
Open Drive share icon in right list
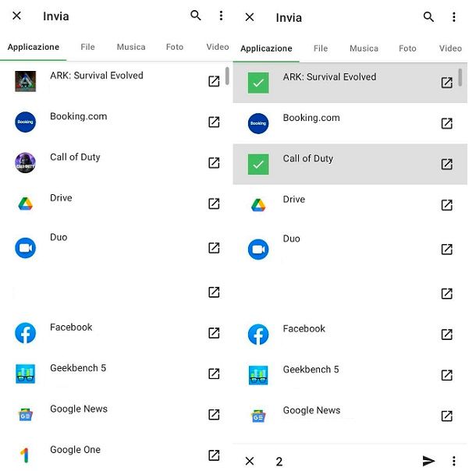(447, 205)
